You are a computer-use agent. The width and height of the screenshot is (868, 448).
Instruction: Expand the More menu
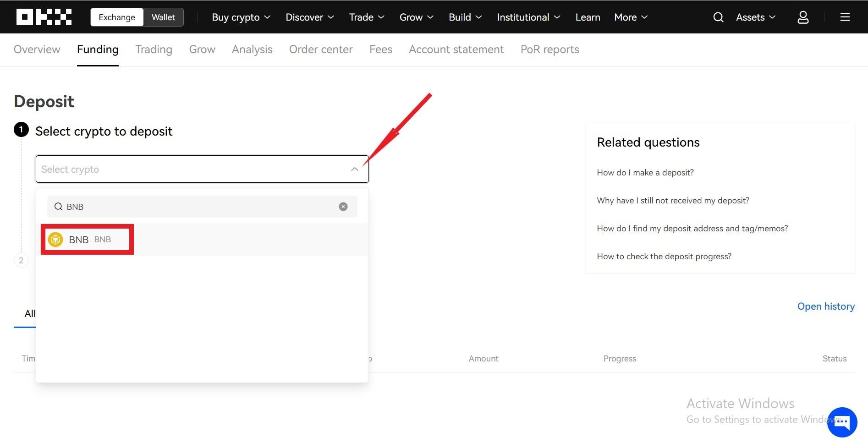coord(631,17)
